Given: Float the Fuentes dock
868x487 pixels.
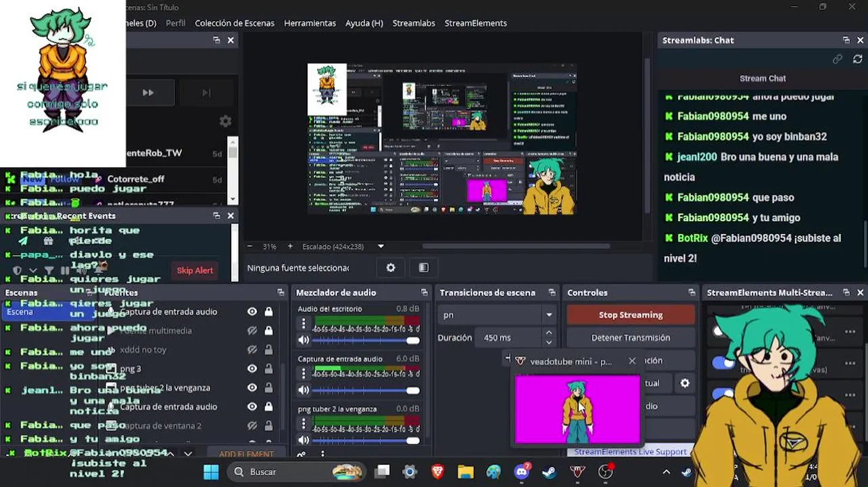Looking at the screenshot, I should [281, 293].
